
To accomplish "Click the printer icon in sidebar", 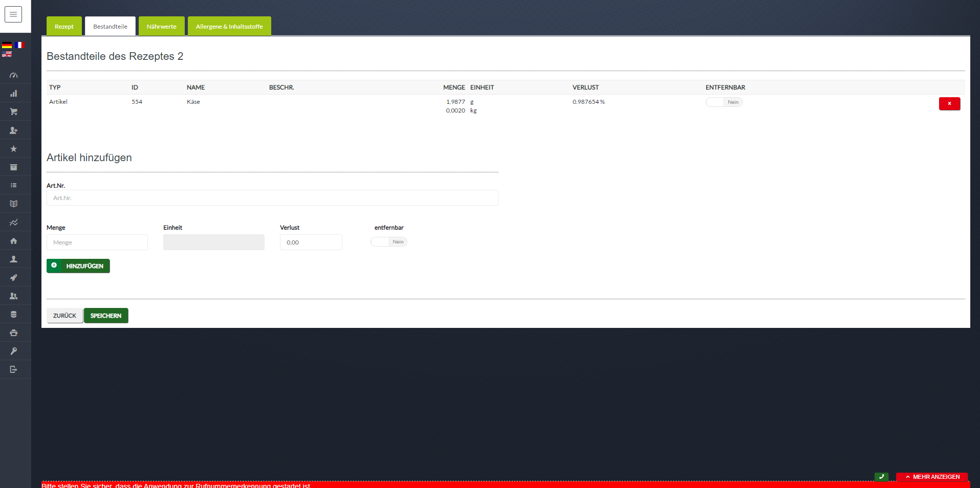I will pyautogui.click(x=14, y=333).
